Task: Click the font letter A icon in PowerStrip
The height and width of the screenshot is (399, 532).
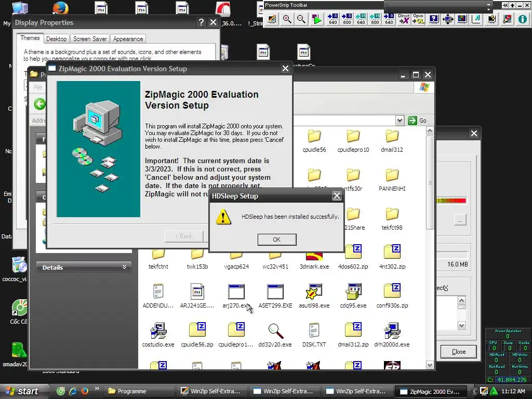Action: [x=476, y=19]
